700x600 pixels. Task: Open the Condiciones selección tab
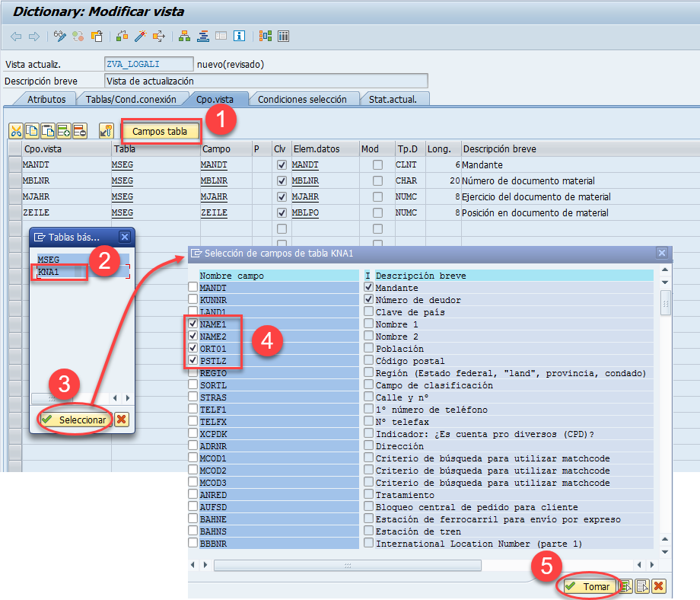coord(302,99)
